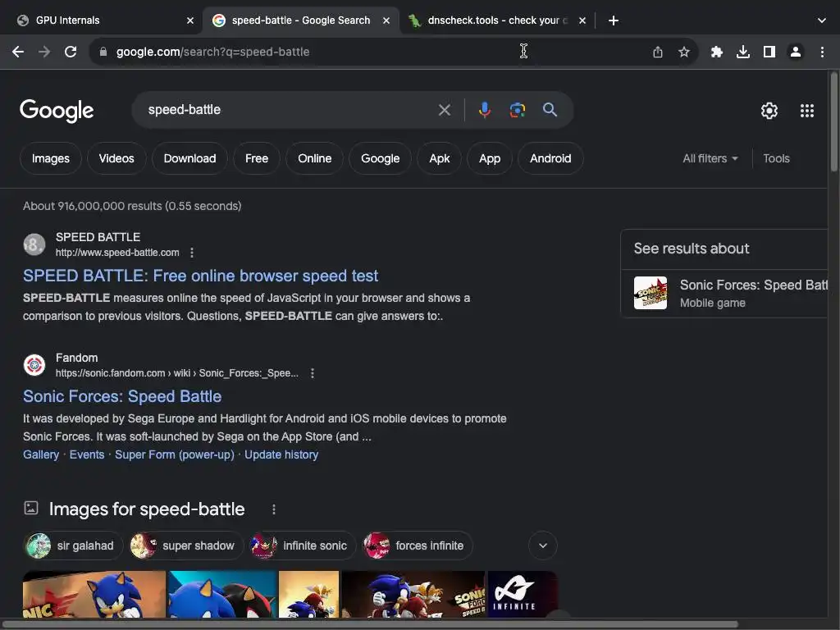The width and height of the screenshot is (840, 630).
Task: Open the tab search chevron
Action: coord(822,21)
